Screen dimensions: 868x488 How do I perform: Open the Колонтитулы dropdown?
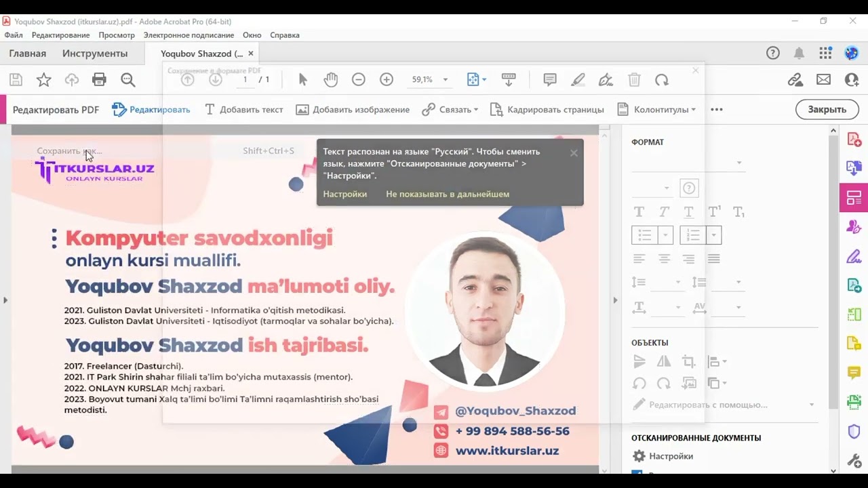pyautogui.click(x=656, y=109)
